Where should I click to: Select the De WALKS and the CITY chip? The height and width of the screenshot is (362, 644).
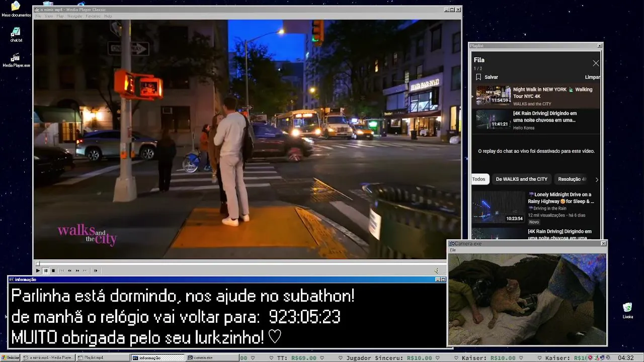pyautogui.click(x=521, y=179)
